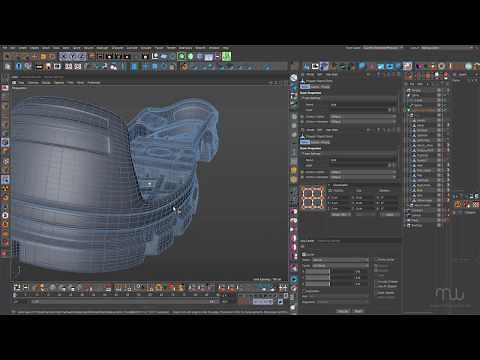Click the icon ending the timeline icon row
The width and height of the screenshot is (480, 360).
point(283,287)
